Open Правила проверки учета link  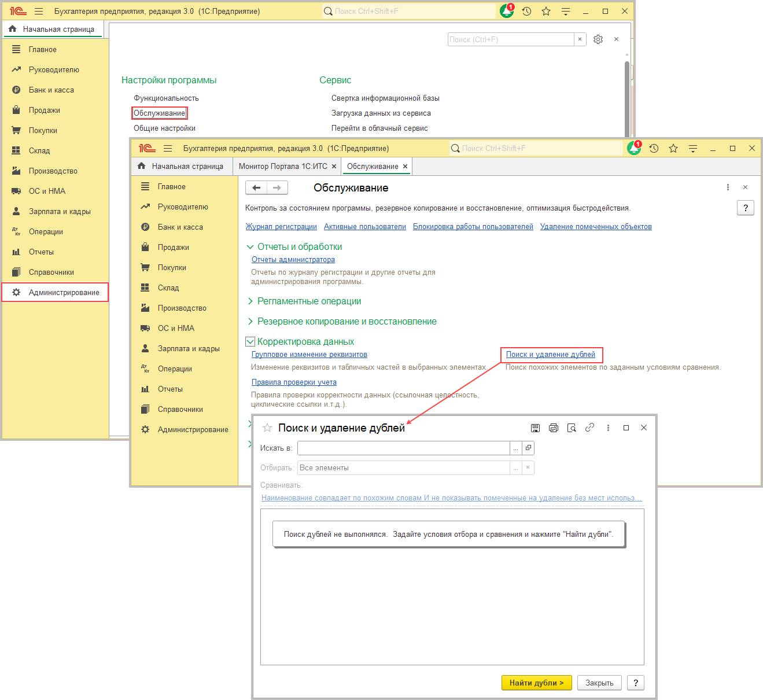point(294,382)
